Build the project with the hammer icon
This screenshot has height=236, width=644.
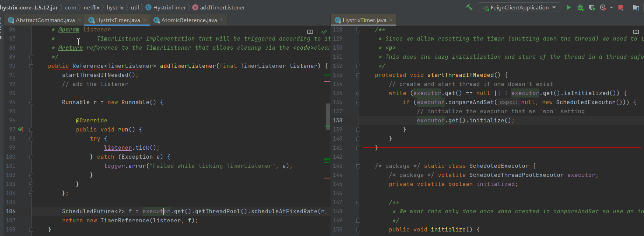(469, 7)
